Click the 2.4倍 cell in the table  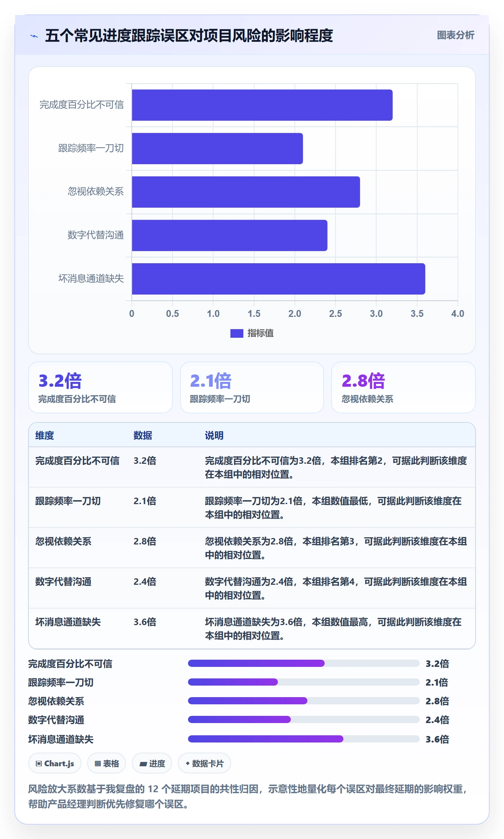145,582
